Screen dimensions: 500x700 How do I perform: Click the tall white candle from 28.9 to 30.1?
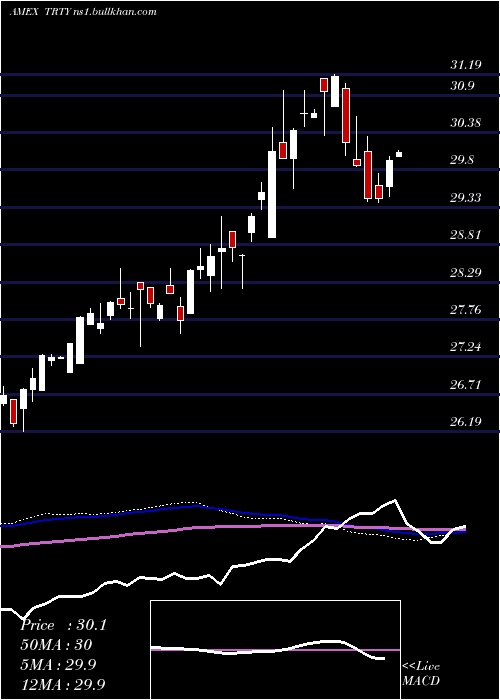tap(272, 194)
